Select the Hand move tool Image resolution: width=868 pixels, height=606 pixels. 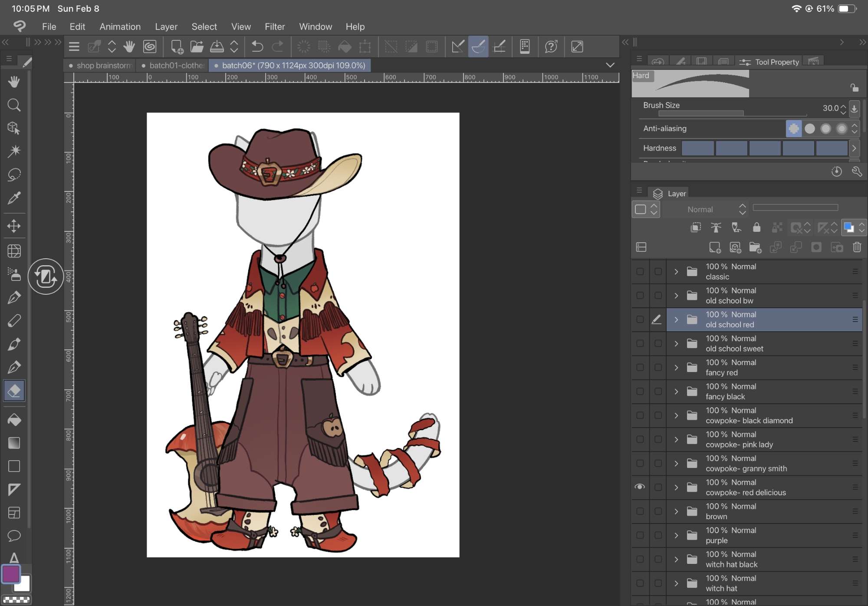[14, 82]
